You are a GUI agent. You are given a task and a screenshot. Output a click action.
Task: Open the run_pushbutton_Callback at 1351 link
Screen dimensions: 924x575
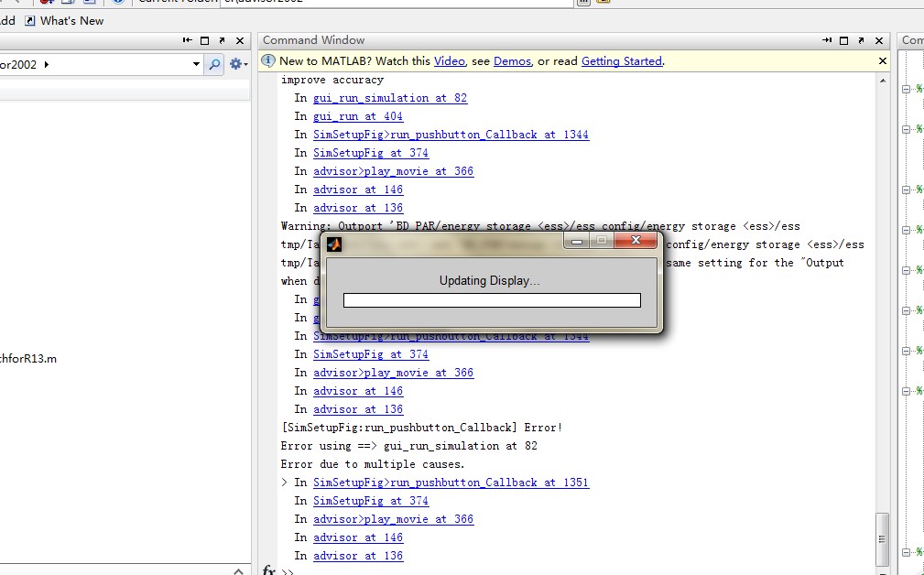451,483
